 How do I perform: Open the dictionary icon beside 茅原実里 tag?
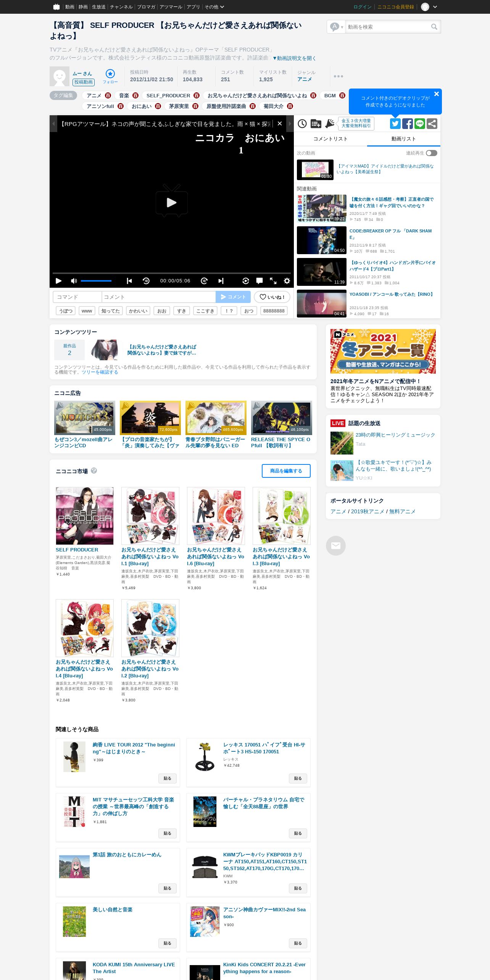(195, 106)
